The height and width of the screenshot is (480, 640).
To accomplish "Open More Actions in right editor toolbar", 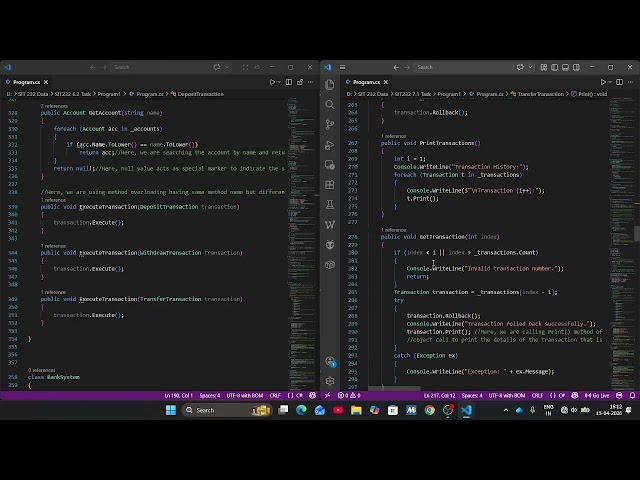I will pos(631,82).
